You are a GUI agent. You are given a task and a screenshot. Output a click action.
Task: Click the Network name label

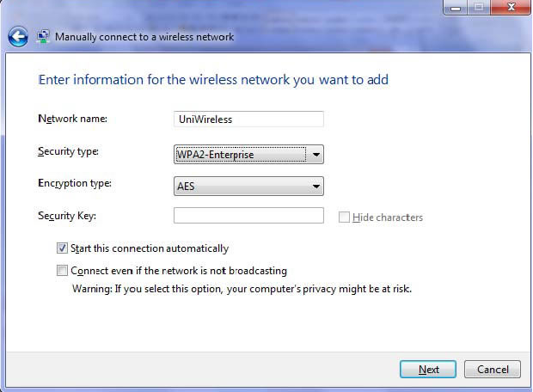[72, 119]
